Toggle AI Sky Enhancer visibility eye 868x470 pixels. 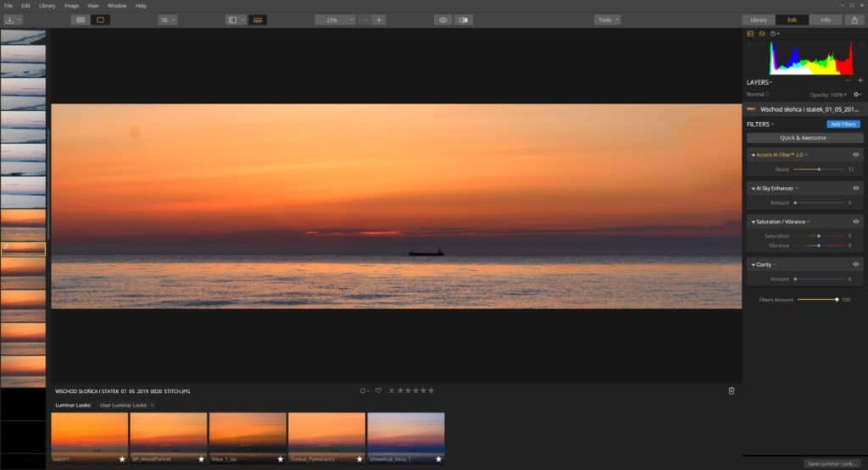856,188
